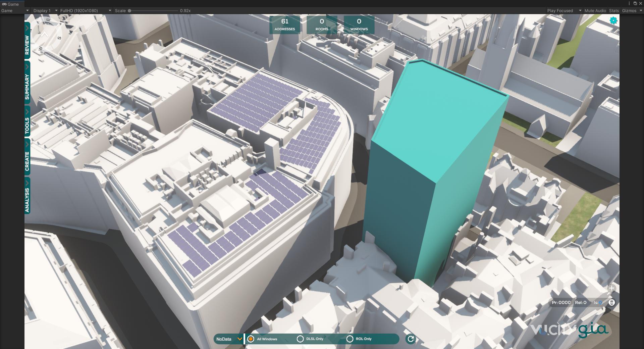Click the Stats button
This screenshot has height=349, width=644.
pos(614,10)
